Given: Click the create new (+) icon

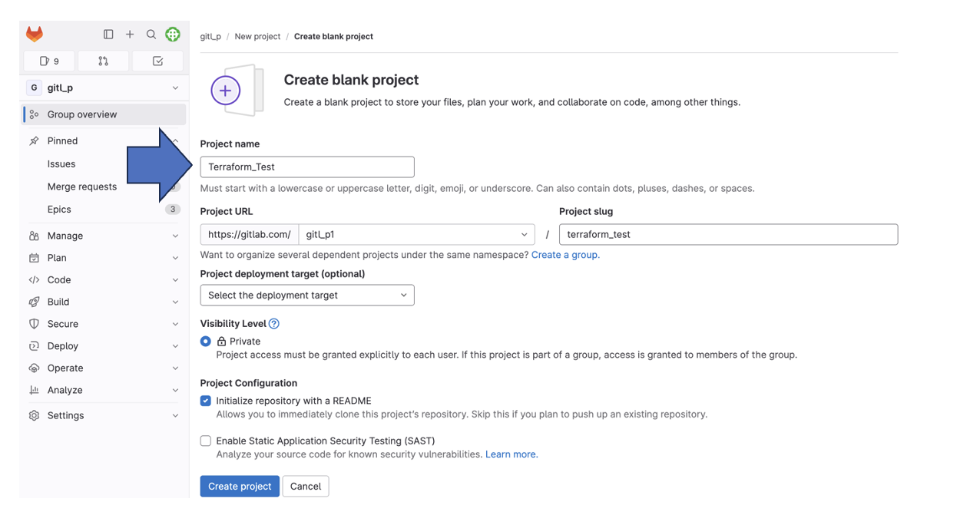Looking at the screenshot, I should click(130, 34).
